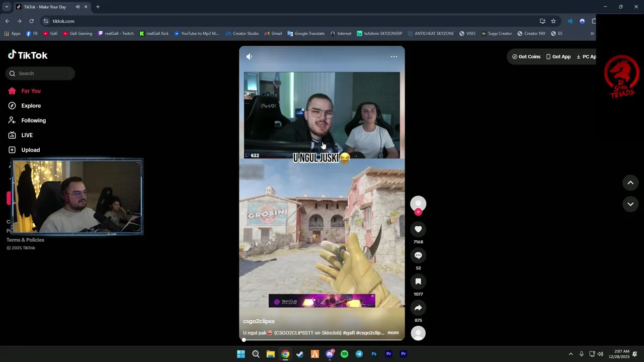This screenshot has height=362, width=644.
Task: Open the Gafi Gaming bookmark
Action: click(77, 34)
